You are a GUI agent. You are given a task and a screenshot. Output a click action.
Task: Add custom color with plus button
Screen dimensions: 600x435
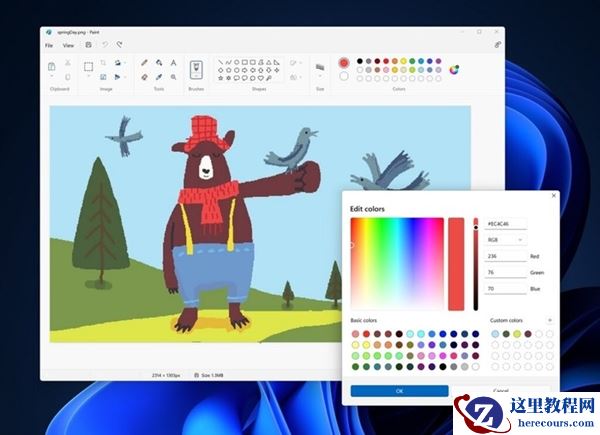pos(549,320)
